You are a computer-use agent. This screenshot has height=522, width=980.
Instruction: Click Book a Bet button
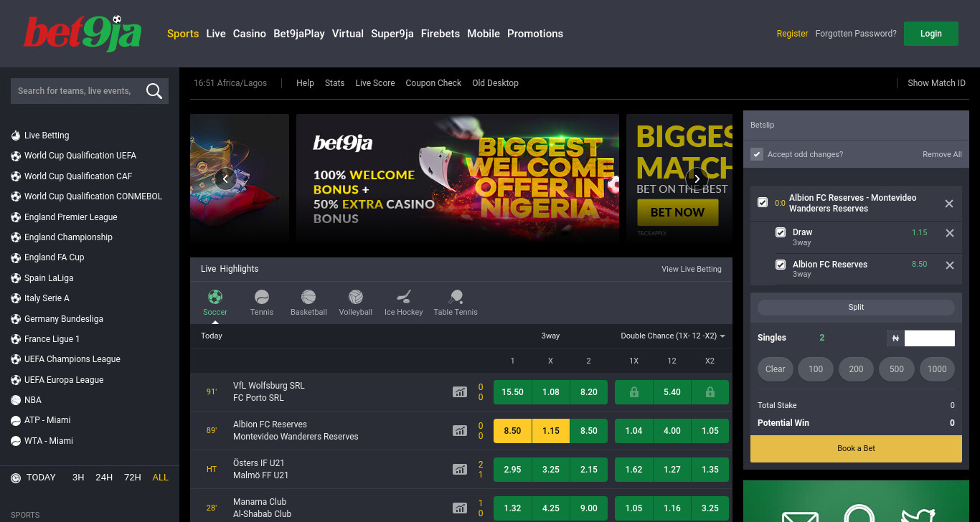point(856,449)
